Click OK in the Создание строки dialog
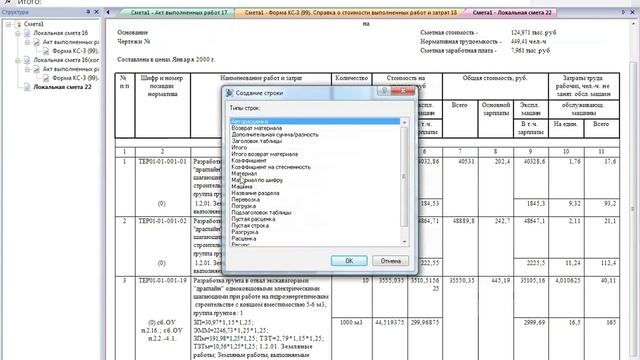 pyautogui.click(x=349, y=260)
